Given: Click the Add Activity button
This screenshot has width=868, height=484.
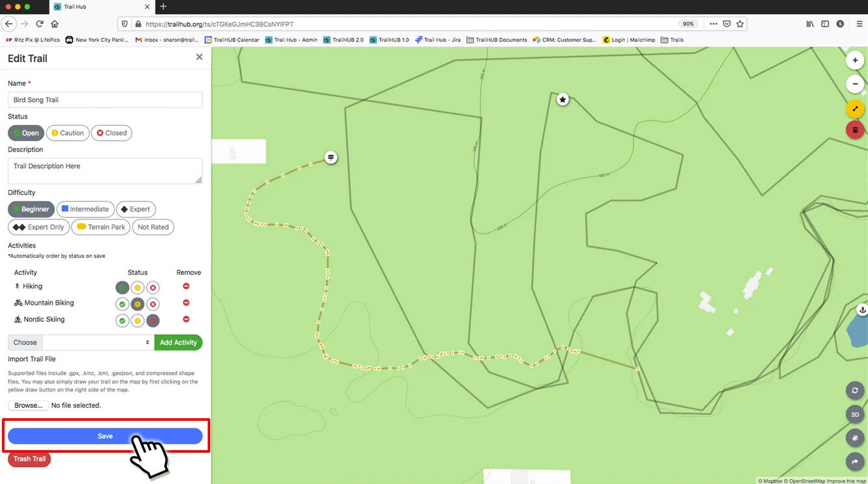Looking at the screenshot, I should pyautogui.click(x=178, y=342).
